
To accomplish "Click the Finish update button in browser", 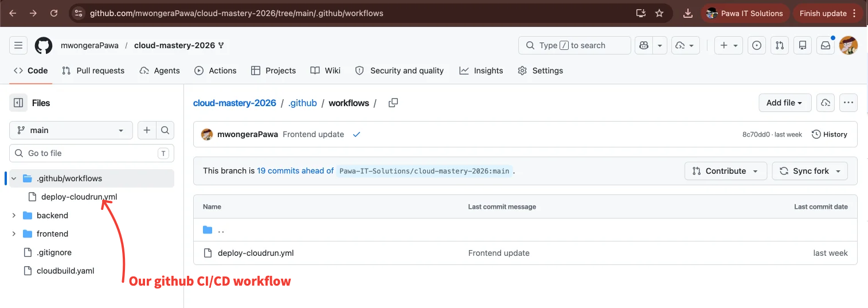I will [823, 13].
